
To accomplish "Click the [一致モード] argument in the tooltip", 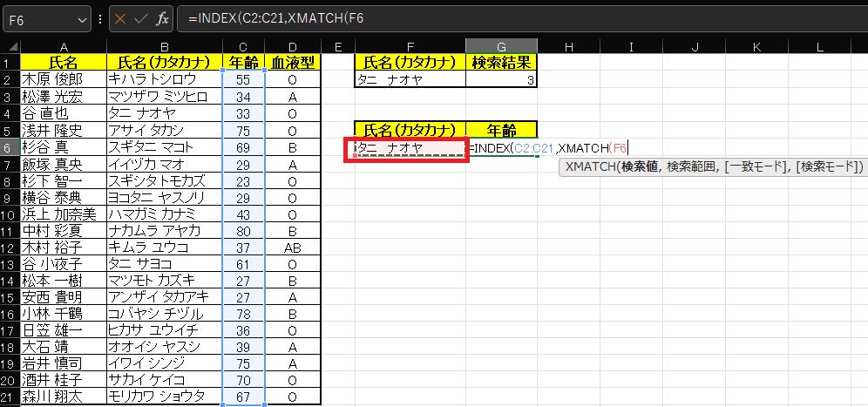I will pyautogui.click(x=756, y=166).
